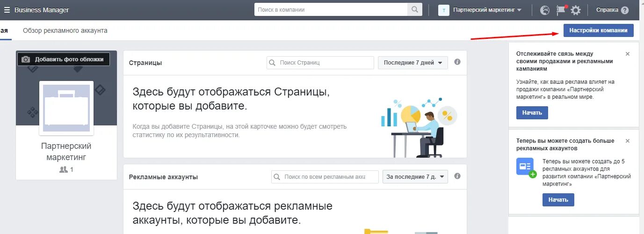This screenshot has height=234, width=644.
Task: Click the info icon in Страницы card
Action: click(457, 62)
